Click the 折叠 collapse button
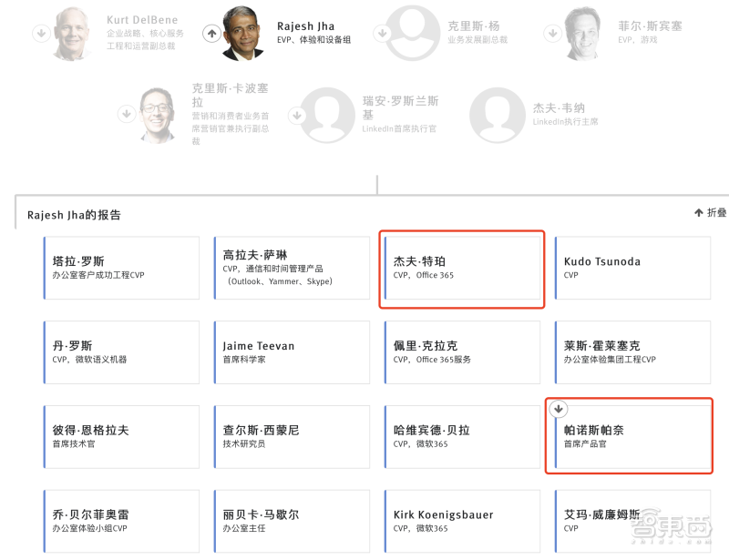729x560 pixels. pyautogui.click(x=711, y=212)
